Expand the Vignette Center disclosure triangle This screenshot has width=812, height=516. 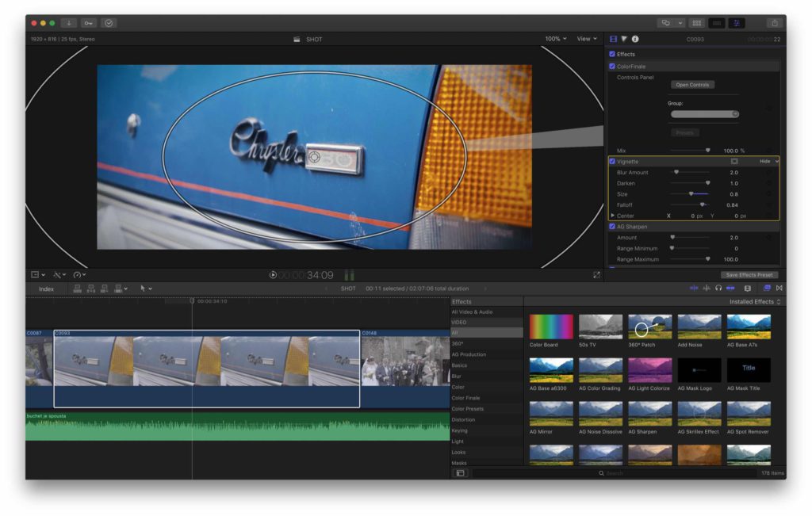(613, 216)
